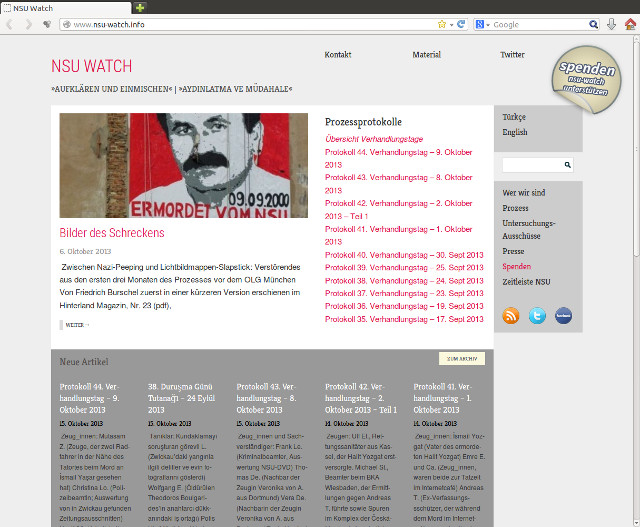The image size is (640, 527).
Task: Go back using the browser back arrow
Action: (x=11, y=24)
